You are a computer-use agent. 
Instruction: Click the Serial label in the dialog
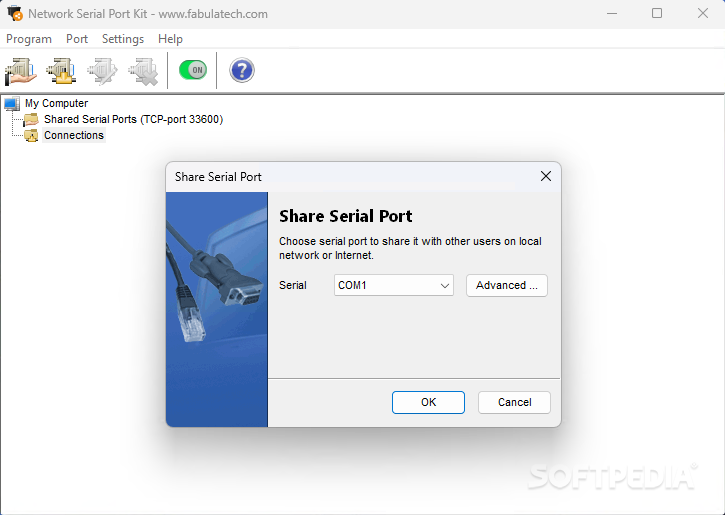293,285
